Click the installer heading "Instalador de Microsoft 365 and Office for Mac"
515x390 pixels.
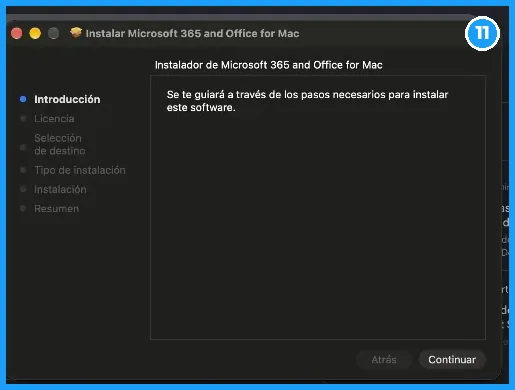pyautogui.click(x=268, y=65)
